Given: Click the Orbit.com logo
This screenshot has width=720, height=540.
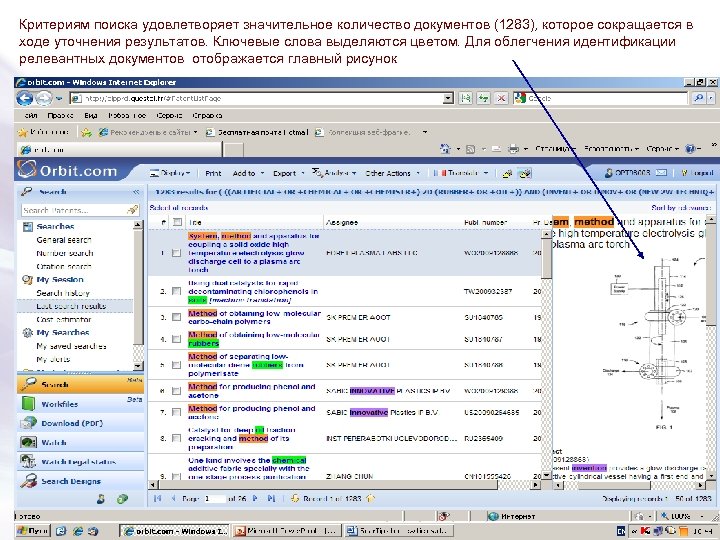Looking at the screenshot, I should [x=68, y=170].
